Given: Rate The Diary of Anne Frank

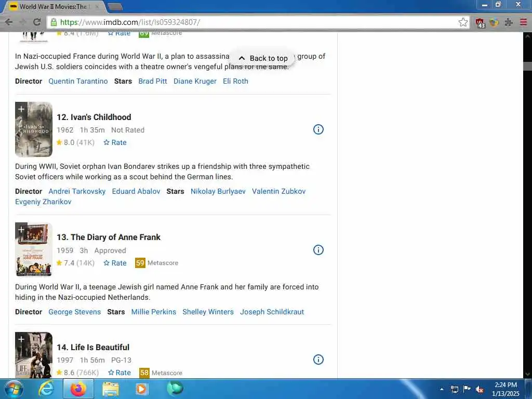Looking at the screenshot, I should [x=115, y=263].
